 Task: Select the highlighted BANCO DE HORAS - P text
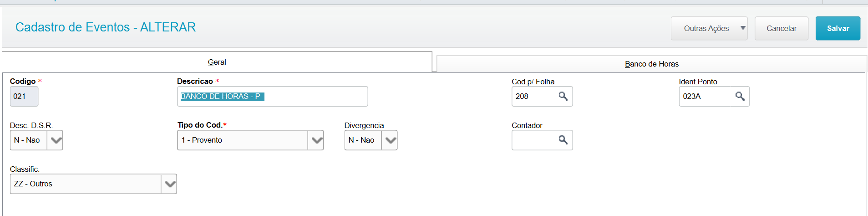pos(222,97)
